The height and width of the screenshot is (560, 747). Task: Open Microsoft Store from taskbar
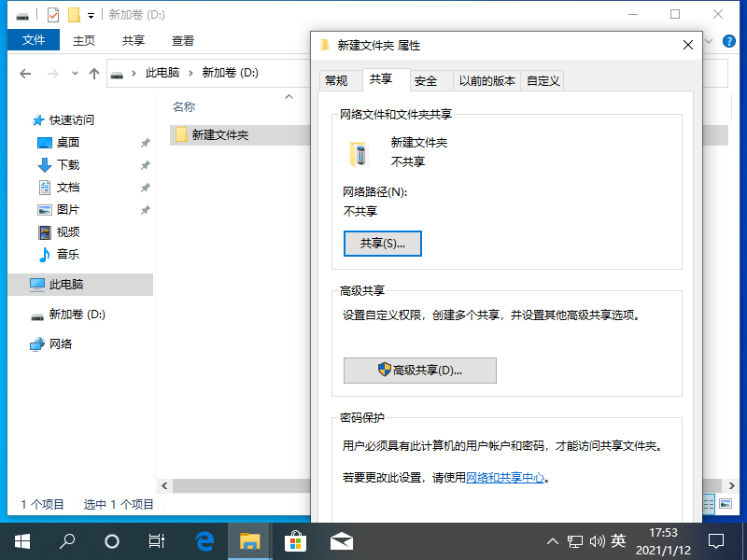[295, 540]
